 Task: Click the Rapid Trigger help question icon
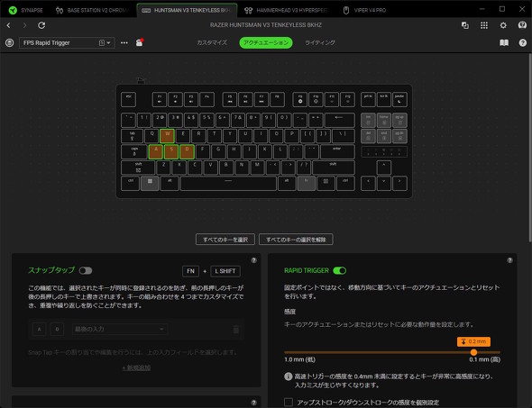point(509,260)
